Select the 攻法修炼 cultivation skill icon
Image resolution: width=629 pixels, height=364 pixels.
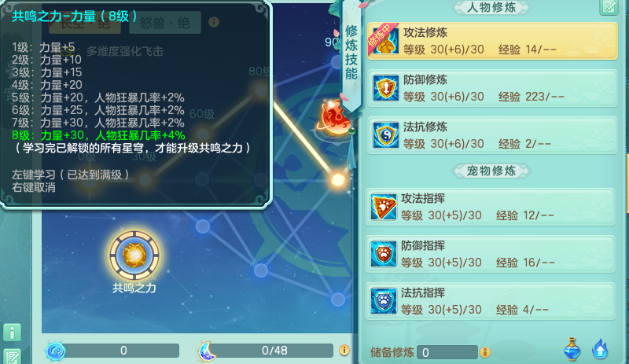coord(385,41)
